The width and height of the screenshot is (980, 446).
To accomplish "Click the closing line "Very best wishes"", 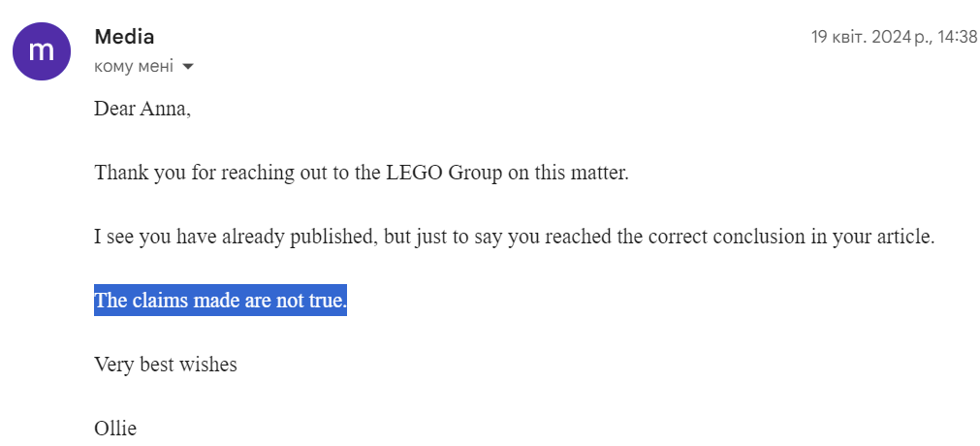I will (166, 364).
